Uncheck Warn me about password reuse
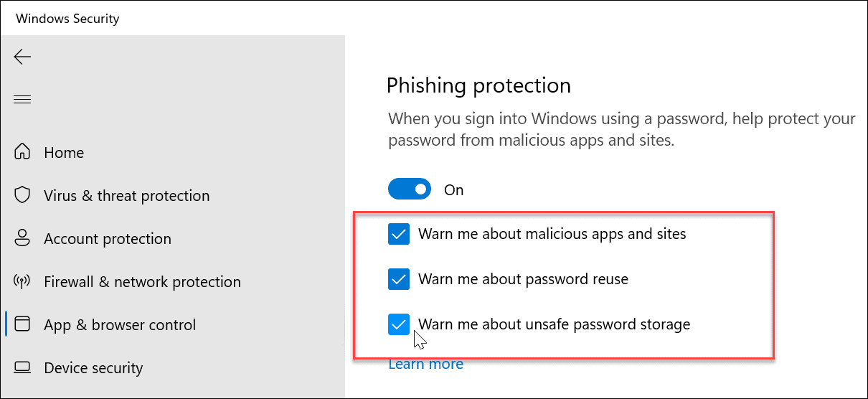 (x=398, y=279)
